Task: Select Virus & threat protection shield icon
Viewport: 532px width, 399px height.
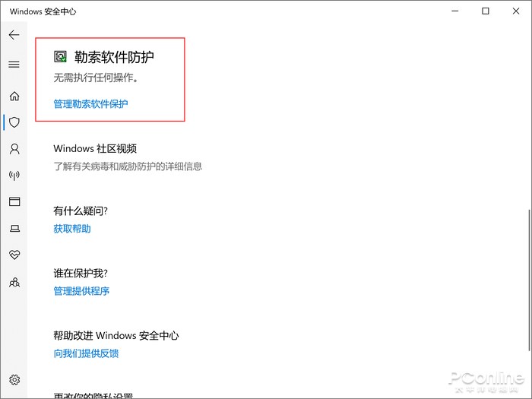Action: click(14, 122)
